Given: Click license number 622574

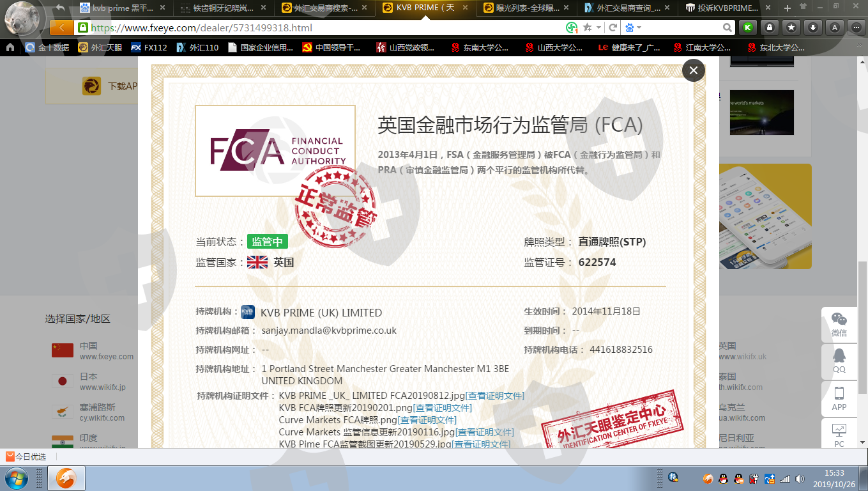Looking at the screenshot, I should pos(597,262).
